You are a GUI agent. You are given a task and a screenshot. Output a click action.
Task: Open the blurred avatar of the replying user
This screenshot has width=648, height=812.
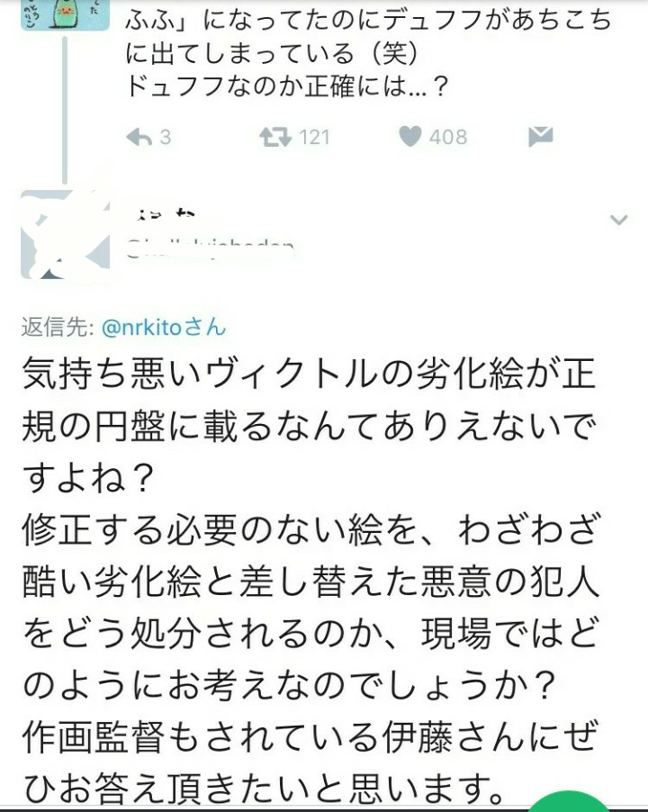(65, 235)
